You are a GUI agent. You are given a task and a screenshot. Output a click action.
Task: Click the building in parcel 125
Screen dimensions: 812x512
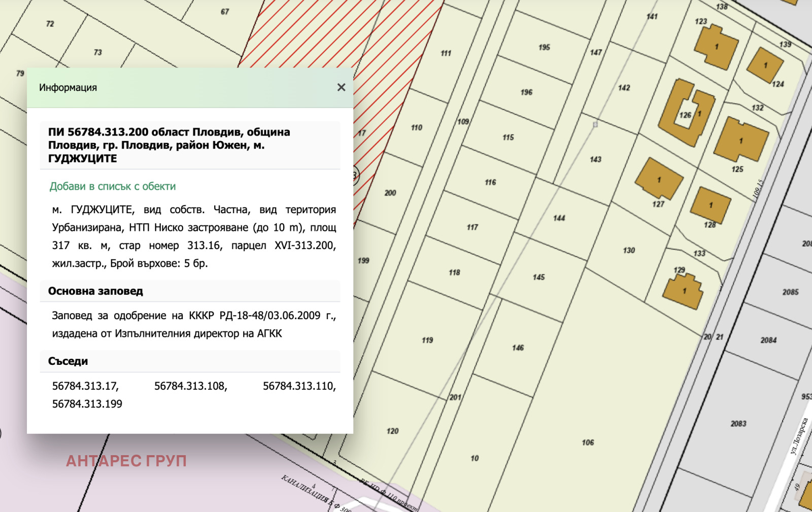coord(741,140)
